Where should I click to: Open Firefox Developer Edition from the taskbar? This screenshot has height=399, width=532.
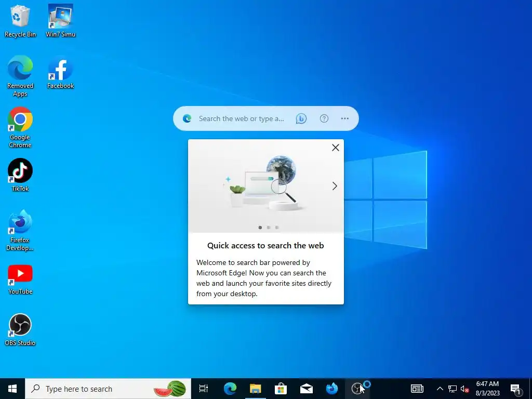pos(332,389)
